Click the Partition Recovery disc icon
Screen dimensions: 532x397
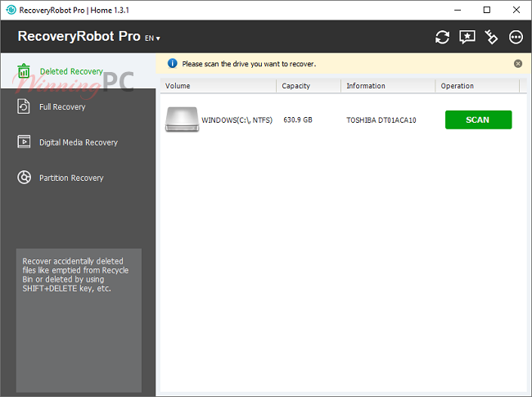(24, 177)
